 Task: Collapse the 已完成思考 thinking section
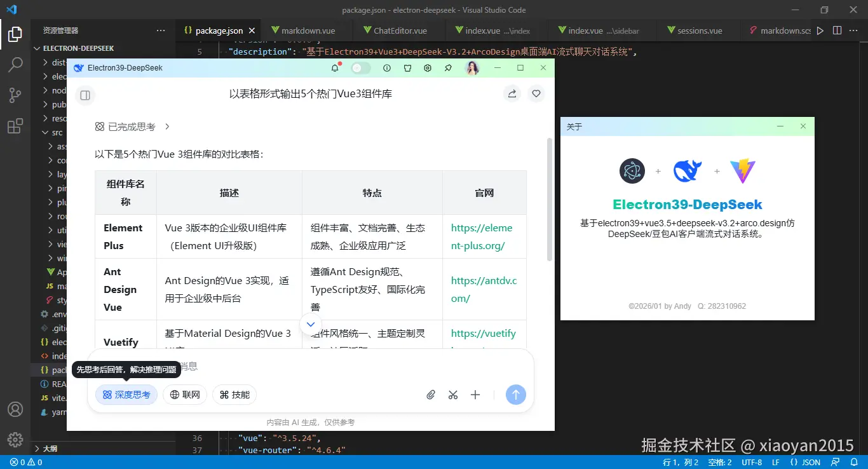[132, 126]
